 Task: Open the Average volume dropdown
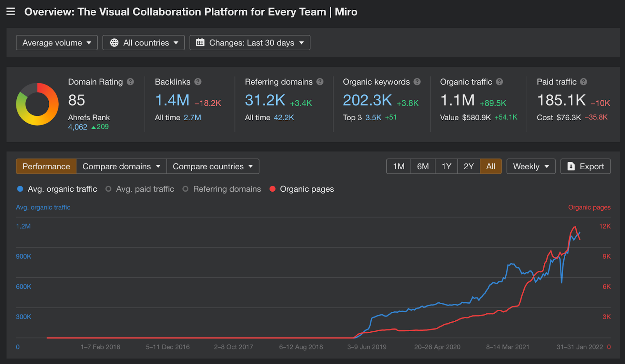click(x=57, y=43)
